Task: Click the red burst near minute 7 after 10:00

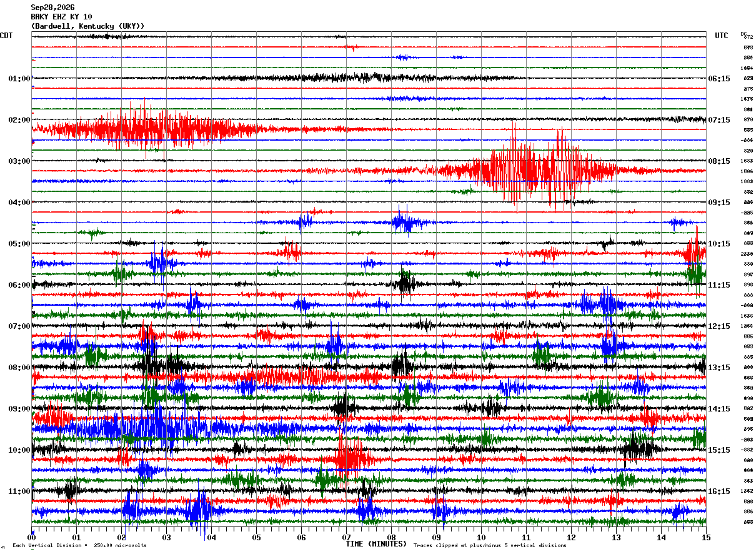Action: click(348, 458)
